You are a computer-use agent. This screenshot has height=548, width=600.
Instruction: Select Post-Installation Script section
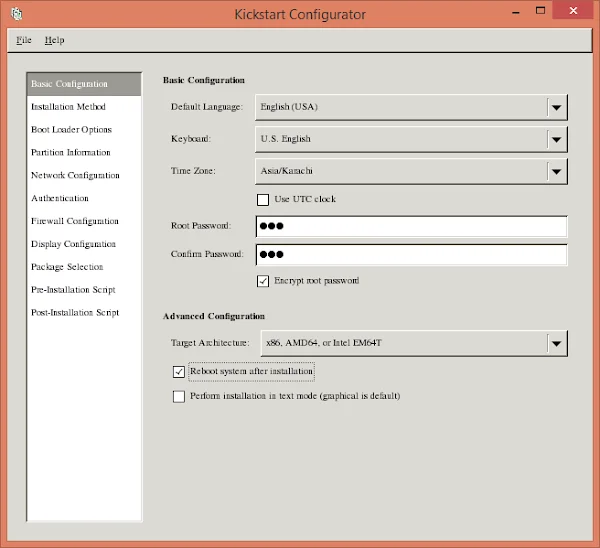tap(84, 313)
